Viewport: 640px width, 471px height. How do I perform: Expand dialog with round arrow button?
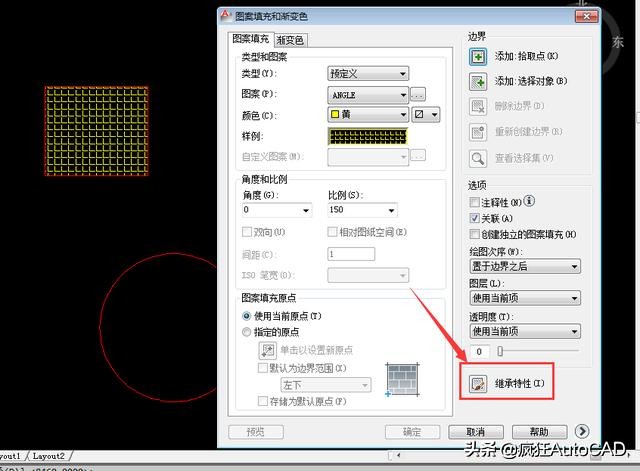582,431
